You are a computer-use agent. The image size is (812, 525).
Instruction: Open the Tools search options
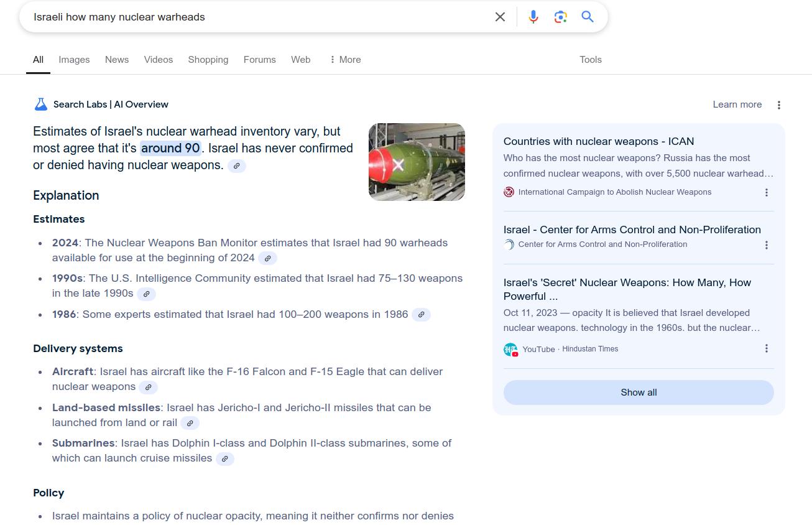[x=590, y=60]
